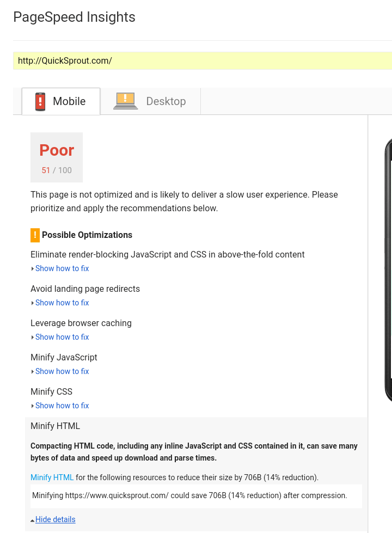The width and height of the screenshot is (392, 533).
Task: Show how to fix browser caching
Action: (62, 337)
